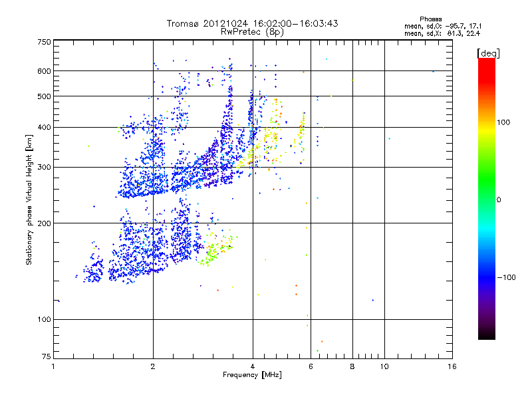This screenshot has height=399, width=532.
Task: Click the y-axis tick label '600'
Action: pyautogui.click(x=44, y=71)
